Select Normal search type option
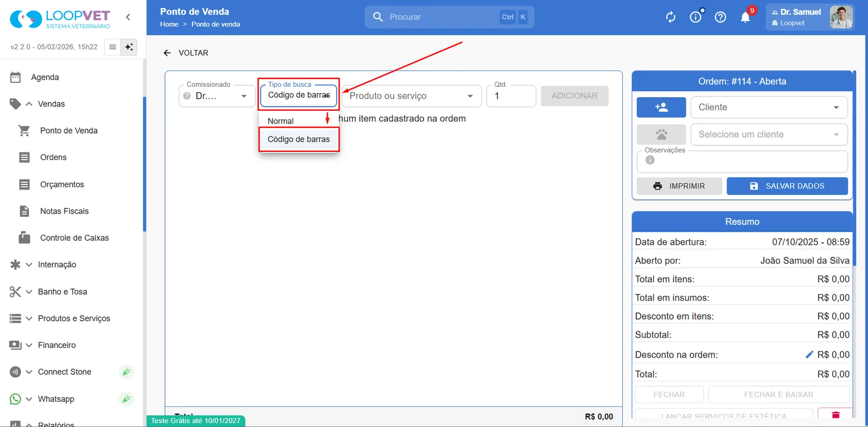Screen dimensions: 868x427 298,121
